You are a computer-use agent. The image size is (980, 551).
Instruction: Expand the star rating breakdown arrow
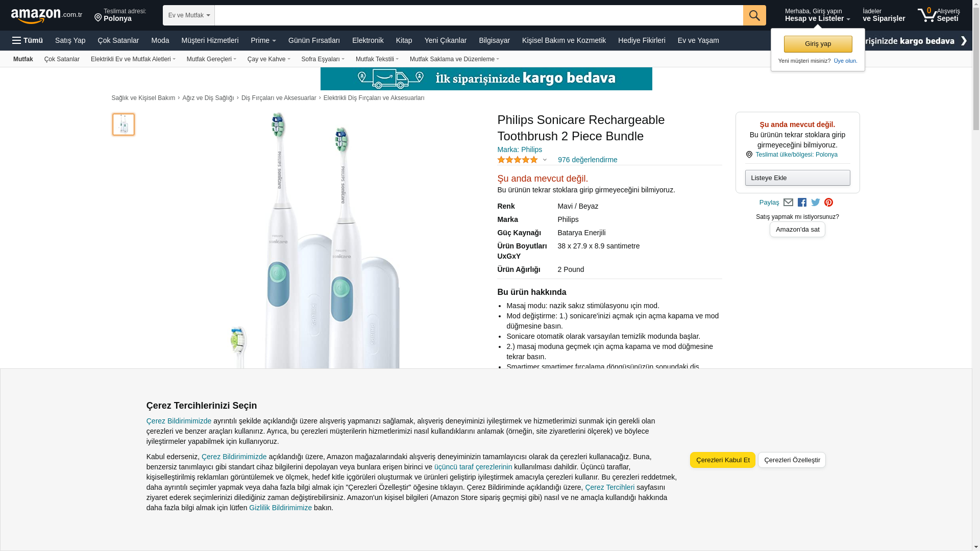[x=545, y=160]
